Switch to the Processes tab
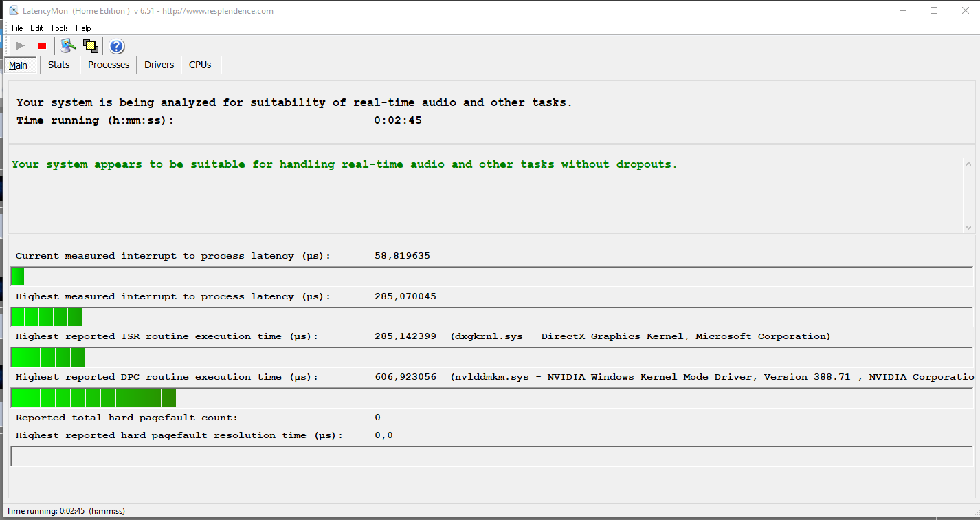980x520 pixels. click(x=109, y=65)
